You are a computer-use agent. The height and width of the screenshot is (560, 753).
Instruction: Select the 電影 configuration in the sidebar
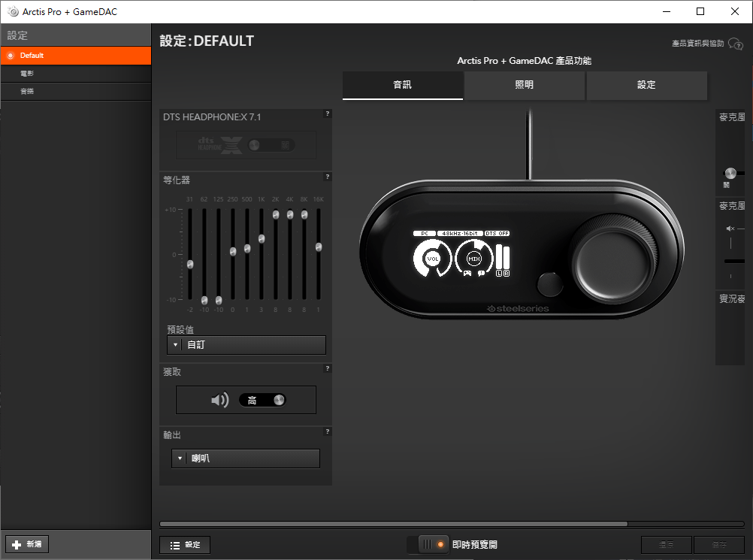[x=76, y=74]
